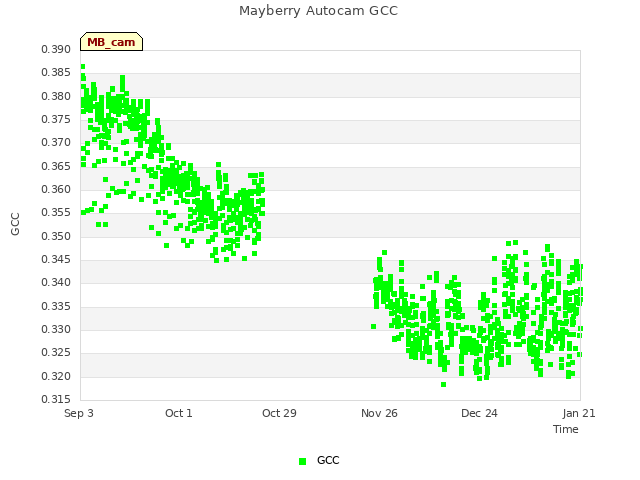Click the lowest outlier data point near 0.318

point(444,384)
